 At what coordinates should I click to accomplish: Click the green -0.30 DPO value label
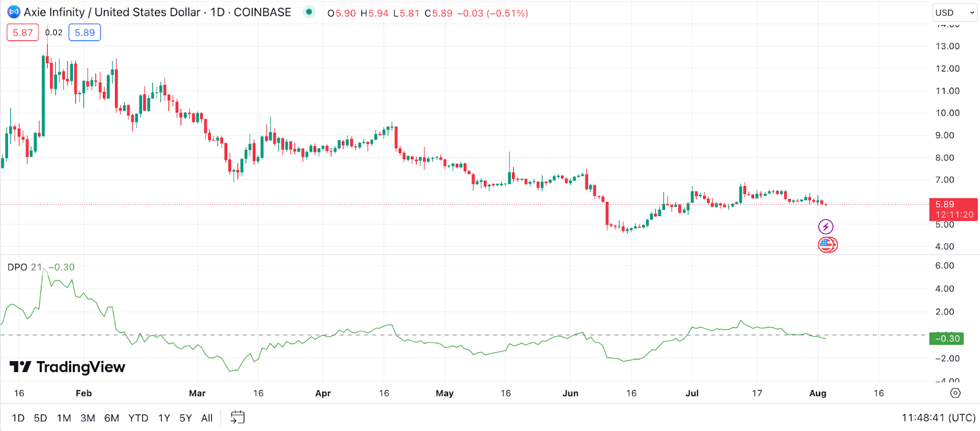946,339
